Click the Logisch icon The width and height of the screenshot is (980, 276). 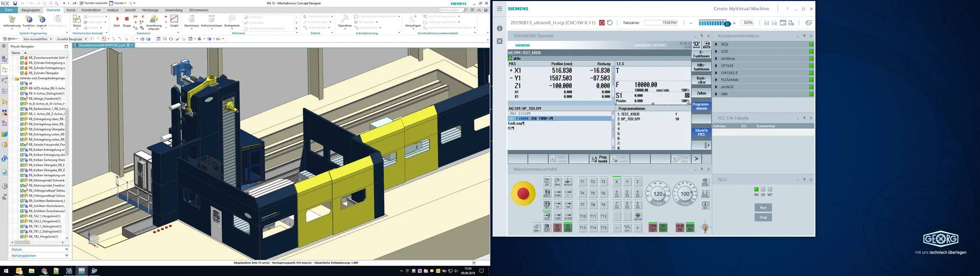[42, 21]
